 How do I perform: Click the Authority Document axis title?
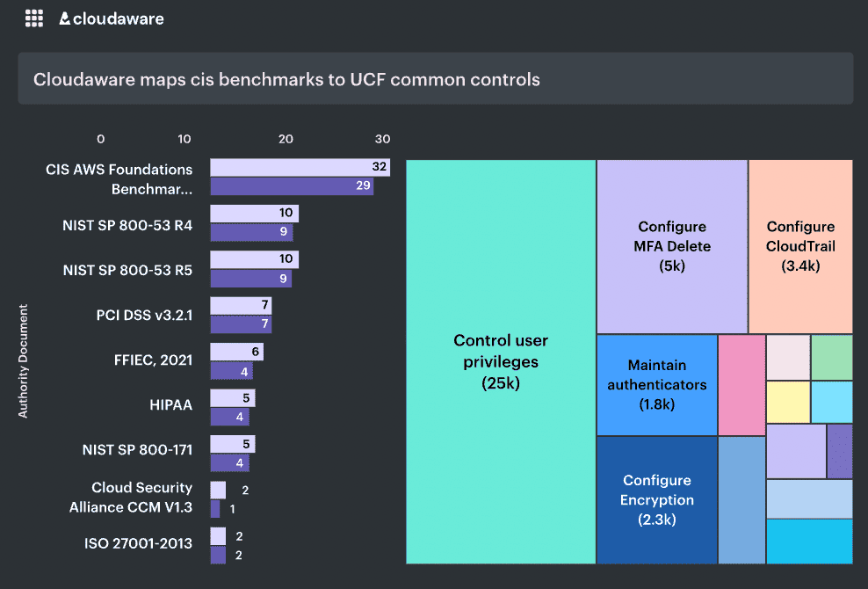23,360
